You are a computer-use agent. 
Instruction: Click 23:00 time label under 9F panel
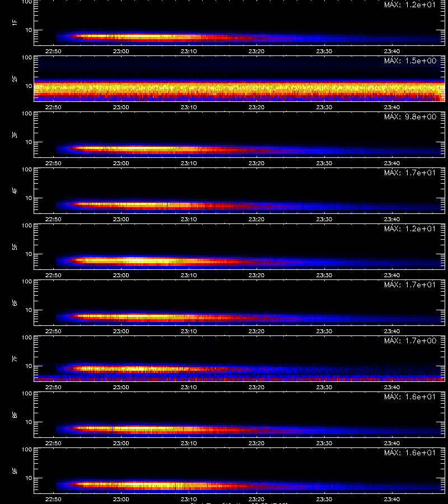coord(121,499)
